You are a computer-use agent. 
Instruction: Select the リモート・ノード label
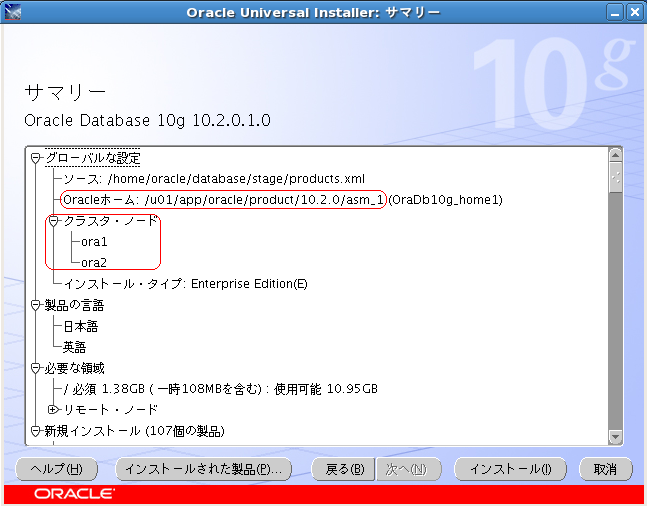tap(111, 409)
